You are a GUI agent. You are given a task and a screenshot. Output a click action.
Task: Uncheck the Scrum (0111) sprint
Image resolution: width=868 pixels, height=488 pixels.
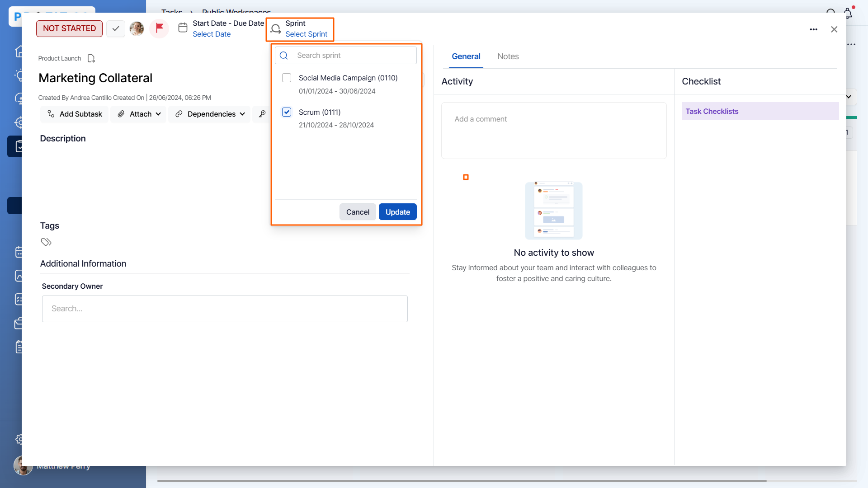click(287, 112)
